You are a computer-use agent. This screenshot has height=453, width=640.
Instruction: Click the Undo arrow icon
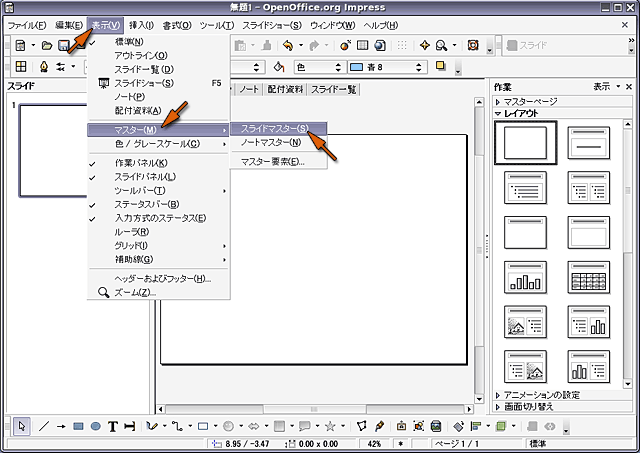[x=288, y=46]
